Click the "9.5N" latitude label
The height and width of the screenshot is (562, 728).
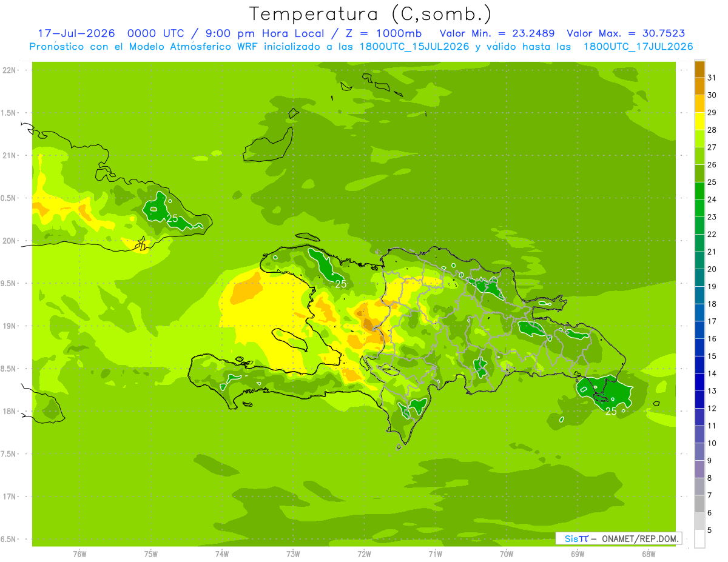[x=9, y=284]
